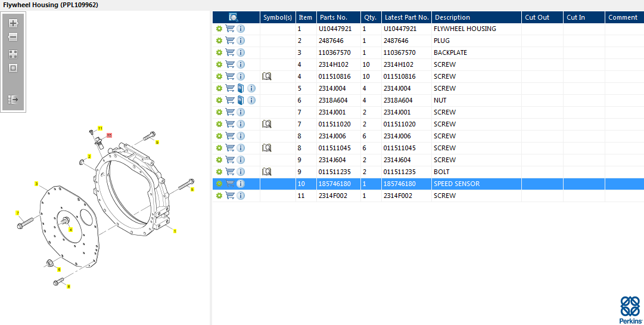
Task: Open info for SPEED SENSOR row
Action: coord(241,184)
